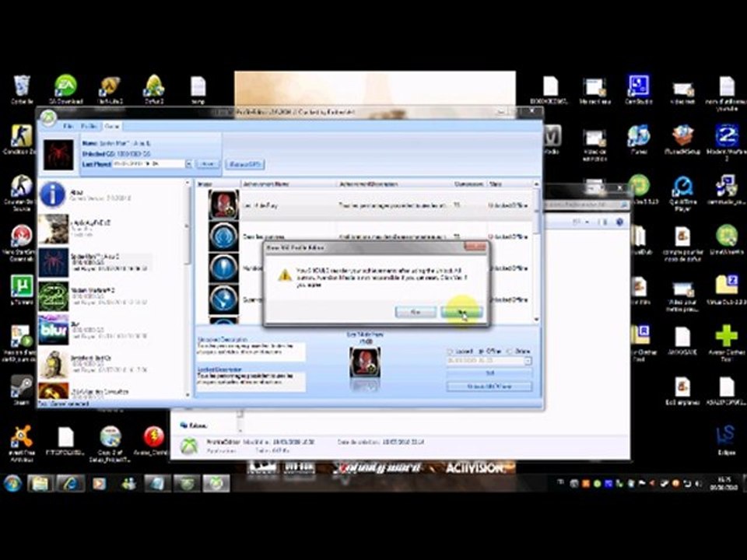This screenshot has height=560, width=747.
Task: Open Windows Explorer from the taskbar
Action: coord(40,483)
